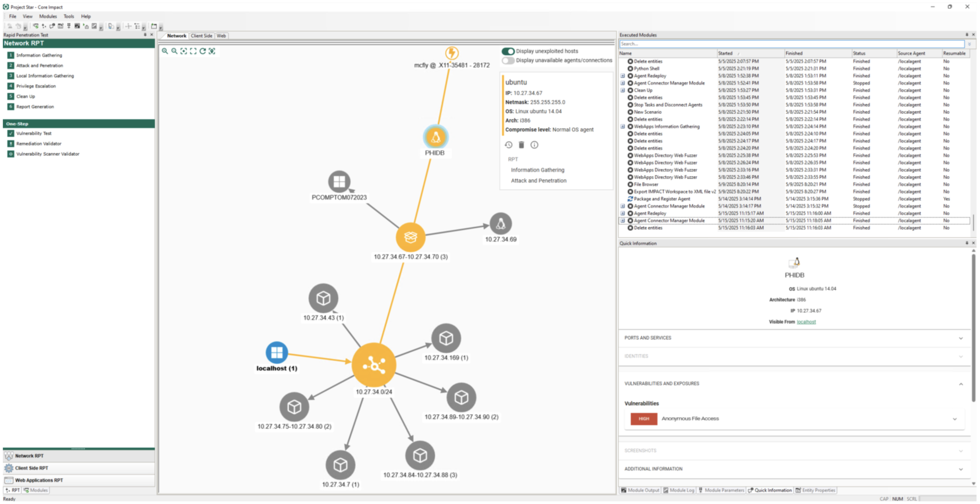Open the Modules menu

point(48,16)
